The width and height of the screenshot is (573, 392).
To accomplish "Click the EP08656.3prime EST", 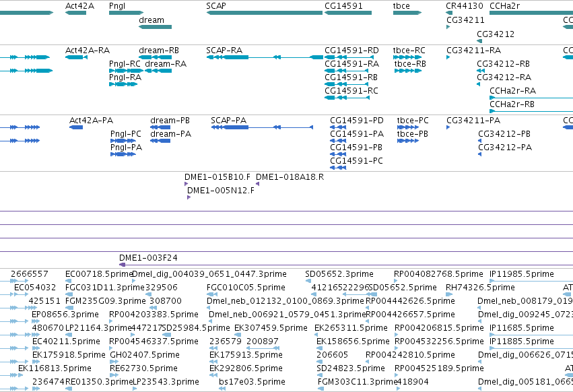I will click(36, 321).
